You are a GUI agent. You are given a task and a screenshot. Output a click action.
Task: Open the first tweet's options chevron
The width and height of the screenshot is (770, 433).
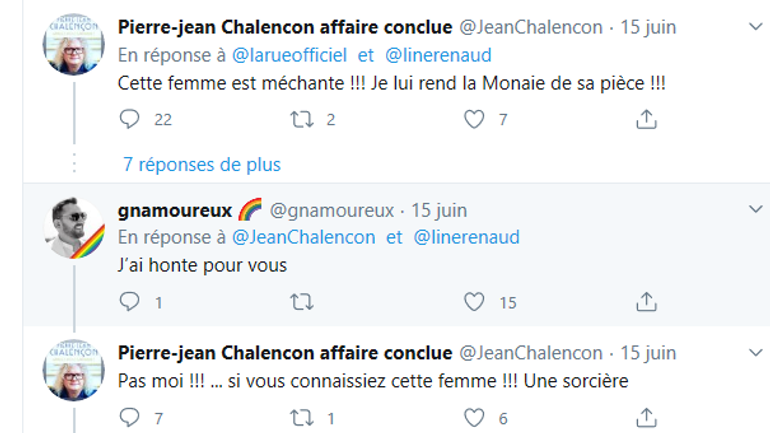754,25
